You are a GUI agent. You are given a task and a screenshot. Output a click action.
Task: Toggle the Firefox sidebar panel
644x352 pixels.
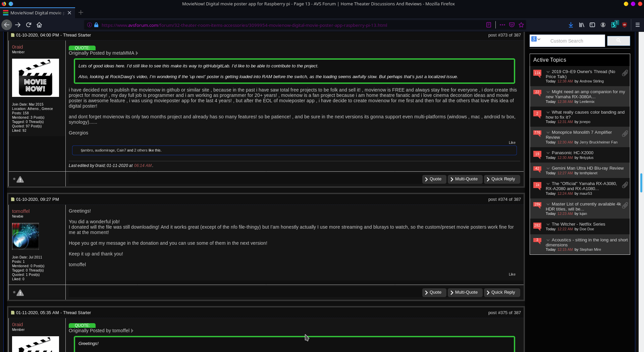pyautogui.click(x=592, y=25)
